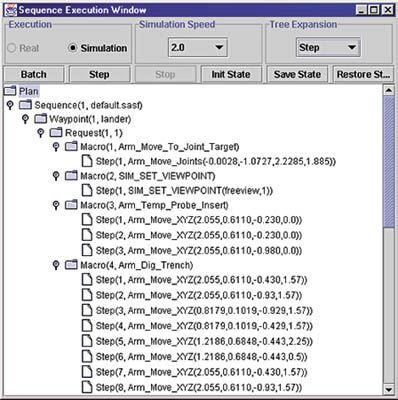Click the scrollbar down arrow

[x=388, y=389]
